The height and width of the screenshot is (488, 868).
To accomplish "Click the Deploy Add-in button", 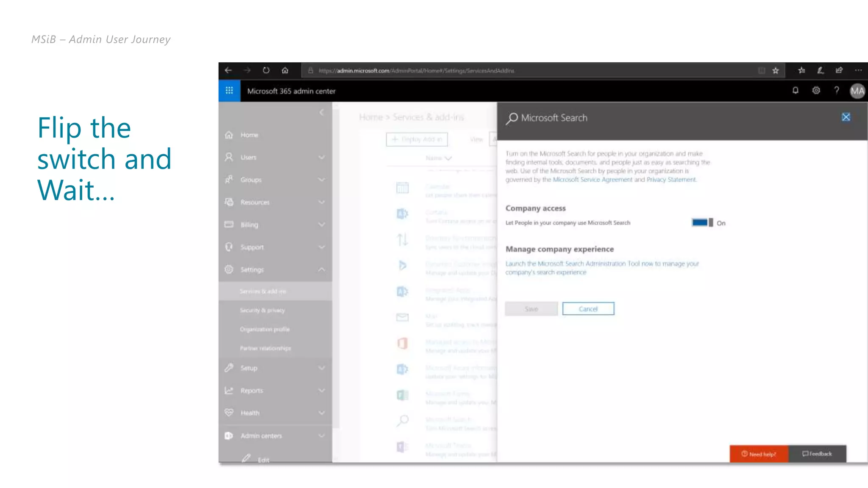I will (x=417, y=139).
